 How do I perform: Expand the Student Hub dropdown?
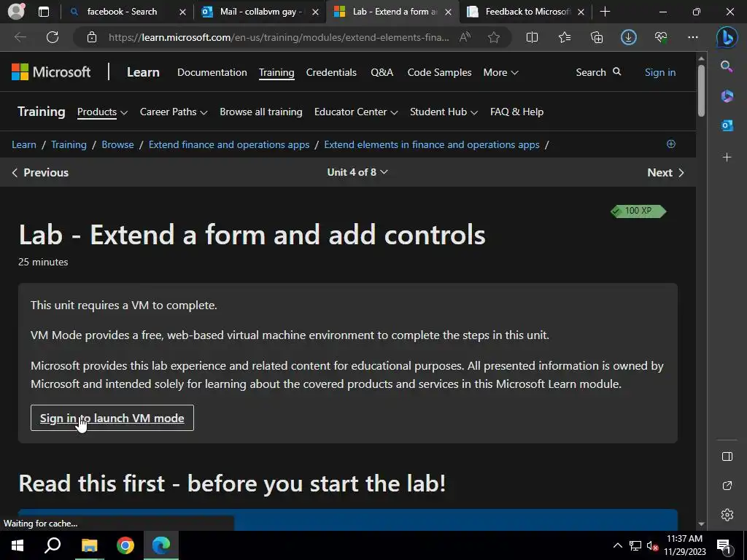tap(444, 112)
